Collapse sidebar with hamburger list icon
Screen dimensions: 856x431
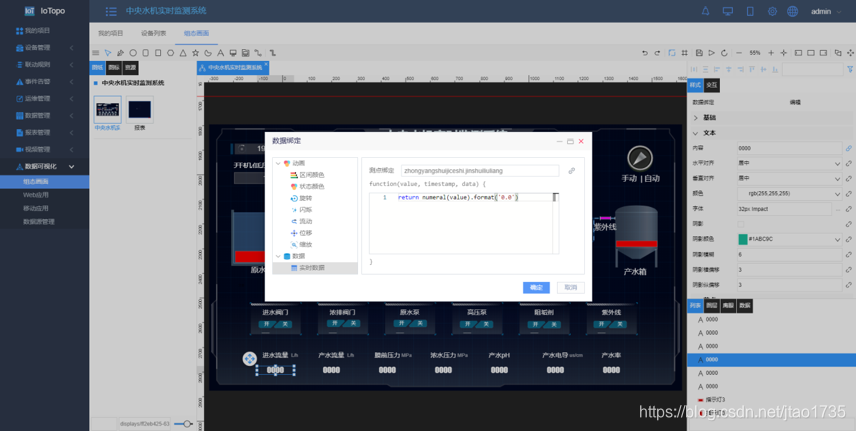click(111, 11)
